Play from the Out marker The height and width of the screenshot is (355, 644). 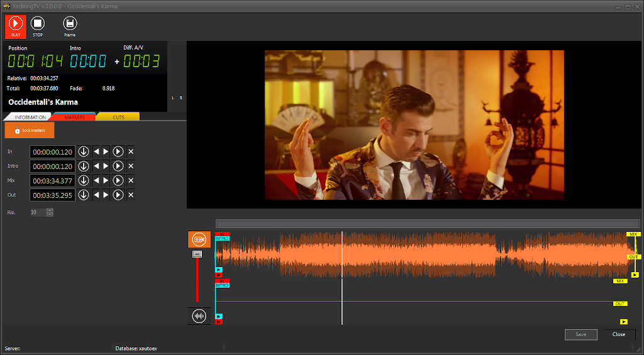(x=118, y=195)
